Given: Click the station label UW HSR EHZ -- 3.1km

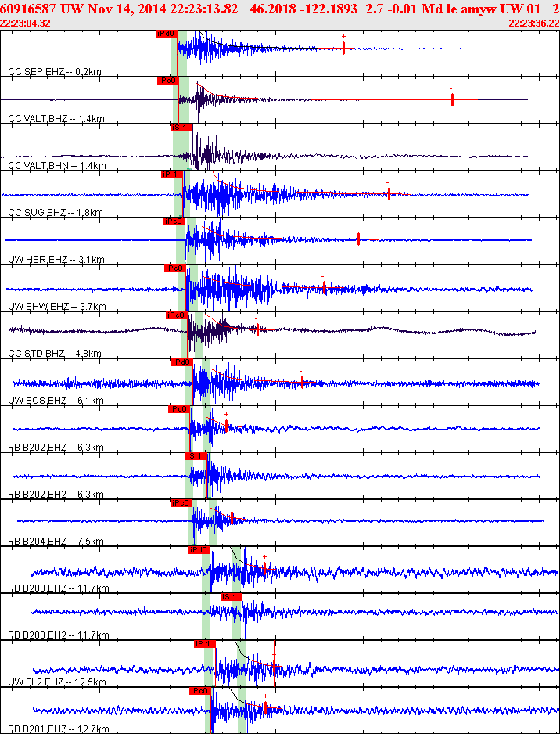Looking at the screenshot, I should (x=56, y=259).
